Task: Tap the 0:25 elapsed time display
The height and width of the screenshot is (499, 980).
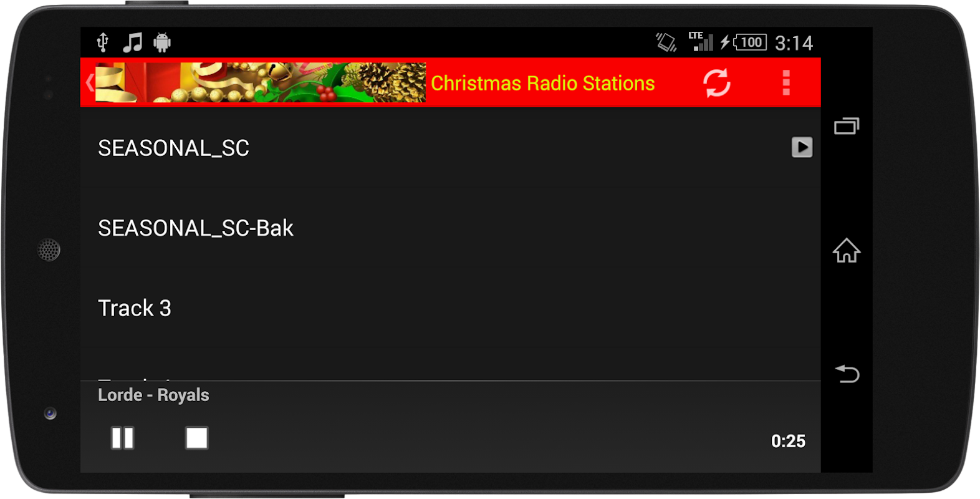Action: 788,441
